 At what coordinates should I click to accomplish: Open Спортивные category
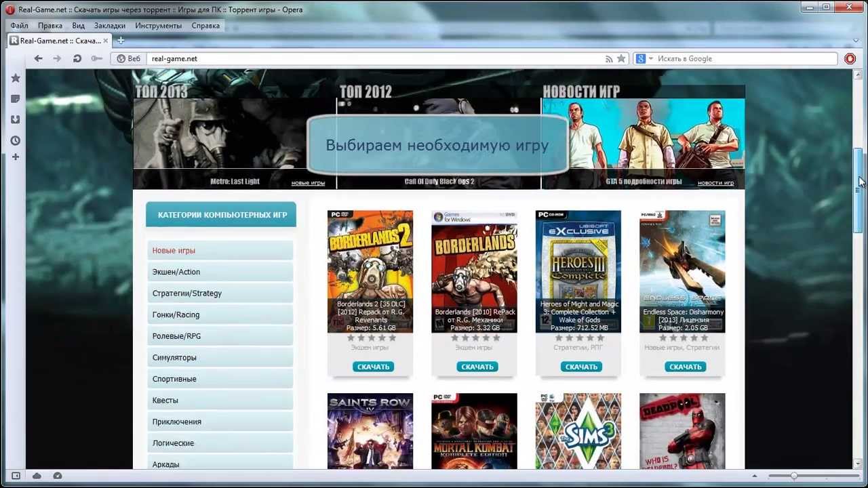tap(220, 379)
